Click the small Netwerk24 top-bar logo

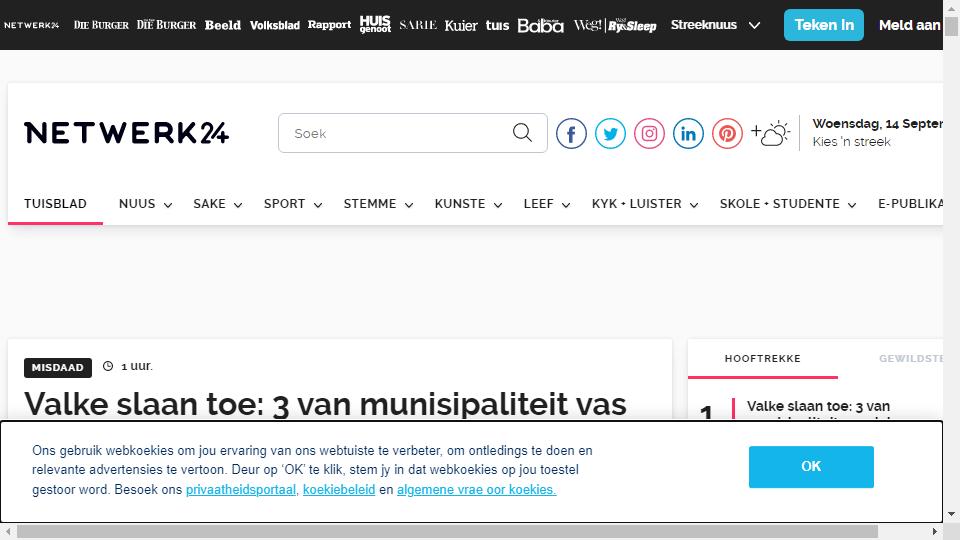32,25
